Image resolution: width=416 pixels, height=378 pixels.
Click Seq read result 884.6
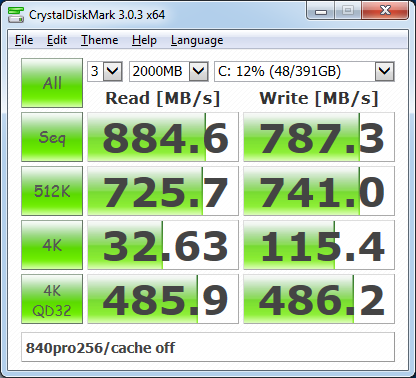click(x=163, y=137)
